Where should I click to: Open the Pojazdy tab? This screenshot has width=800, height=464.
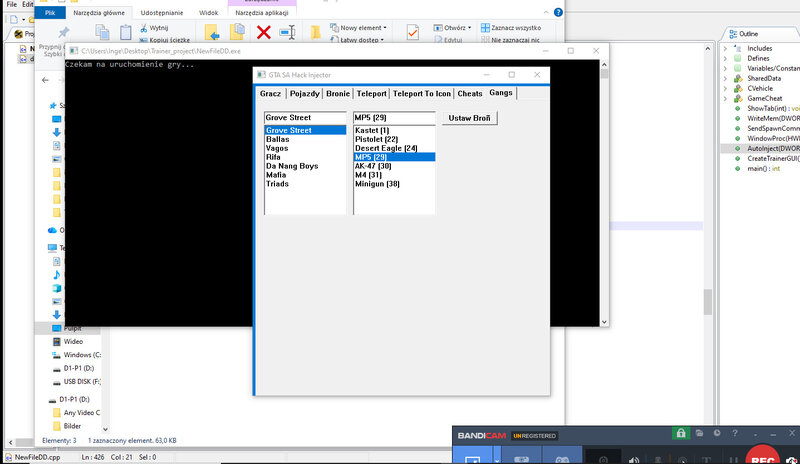(x=305, y=93)
